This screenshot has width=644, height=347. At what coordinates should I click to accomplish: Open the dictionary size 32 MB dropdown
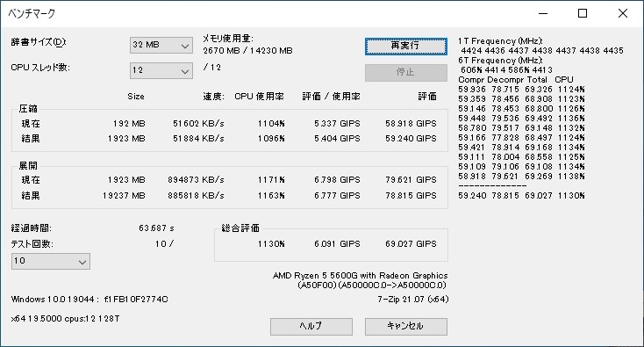pyautogui.click(x=161, y=45)
